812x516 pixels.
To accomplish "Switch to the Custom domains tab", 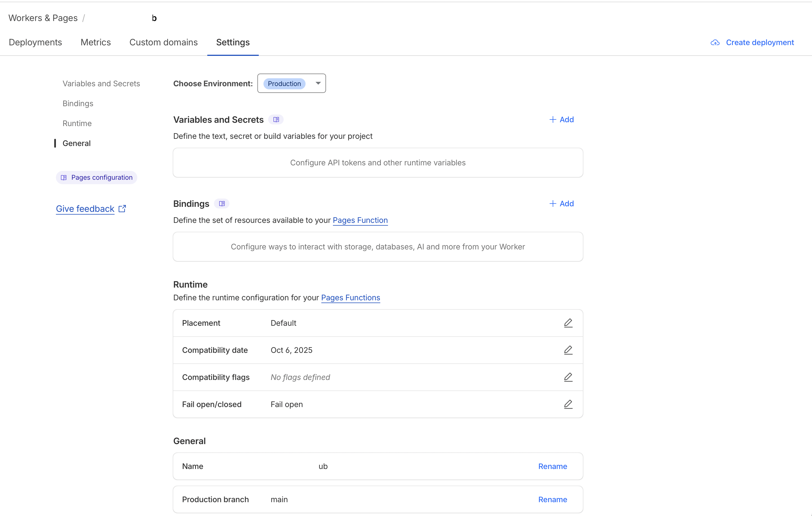I will coord(163,43).
